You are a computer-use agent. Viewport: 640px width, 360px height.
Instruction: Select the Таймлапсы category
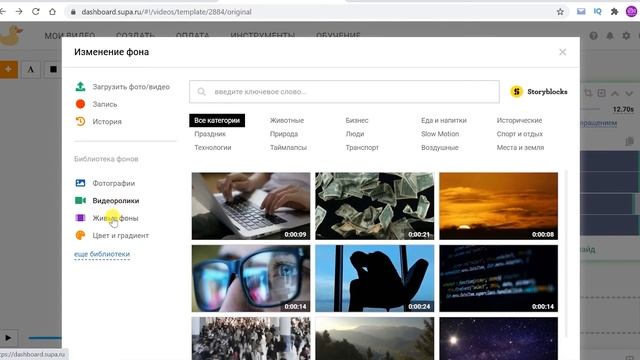288,147
